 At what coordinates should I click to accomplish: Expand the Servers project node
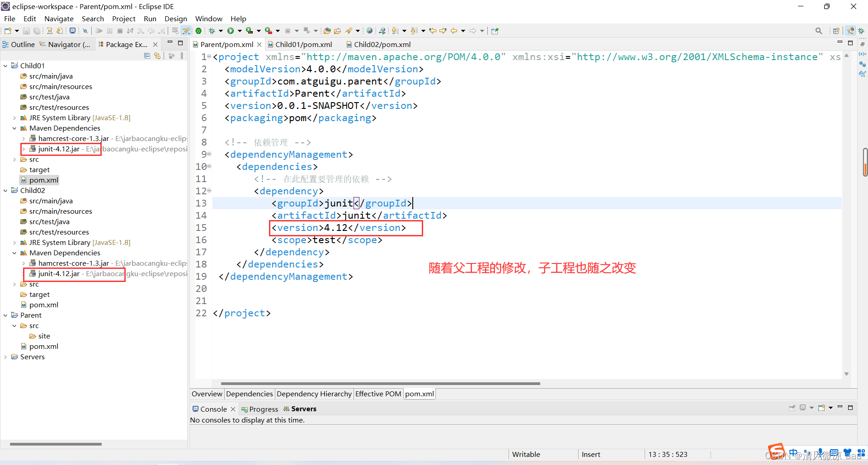click(5, 357)
